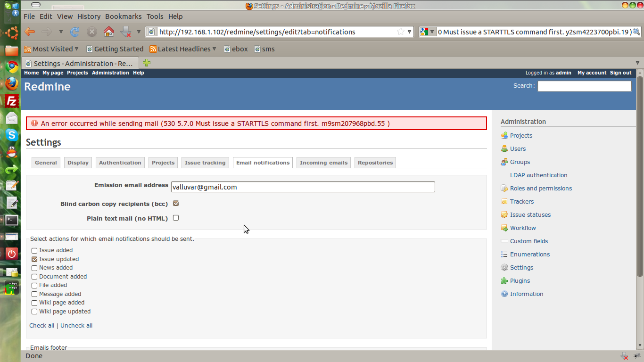This screenshot has width=644, height=362.
Task: Click the Most Visited bookmark folder icon
Action: point(27,49)
